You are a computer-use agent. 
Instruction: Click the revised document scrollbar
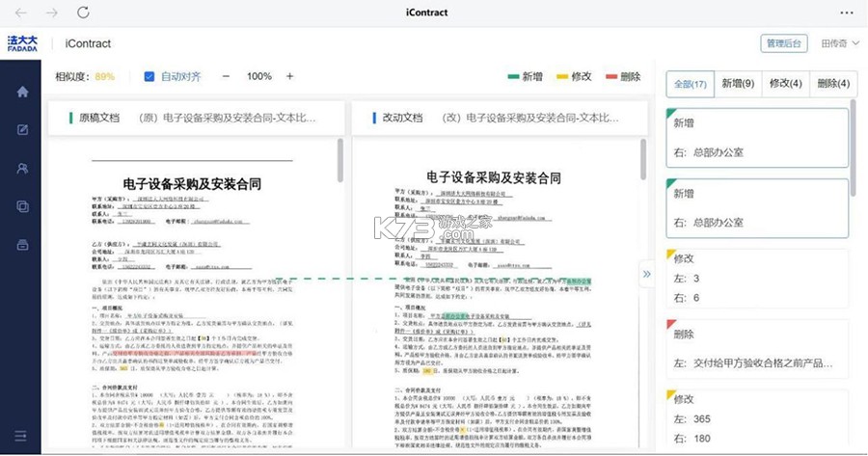coord(643,159)
